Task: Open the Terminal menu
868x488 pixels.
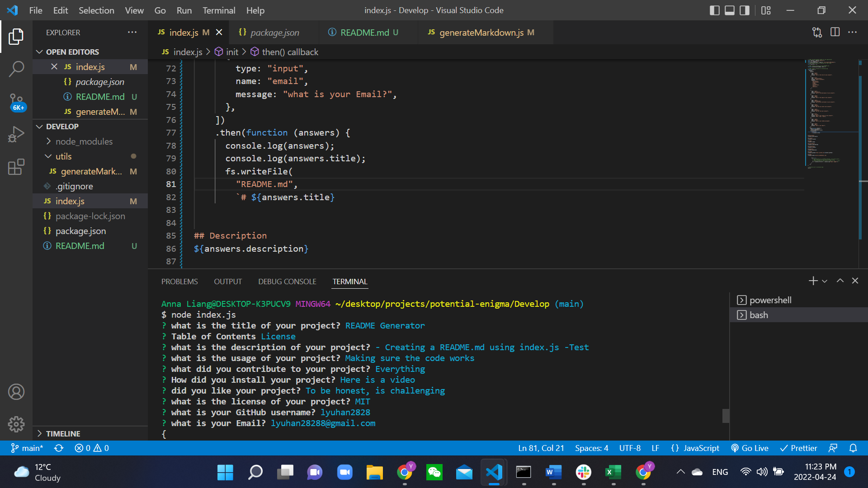Action: pyautogui.click(x=219, y=10)
